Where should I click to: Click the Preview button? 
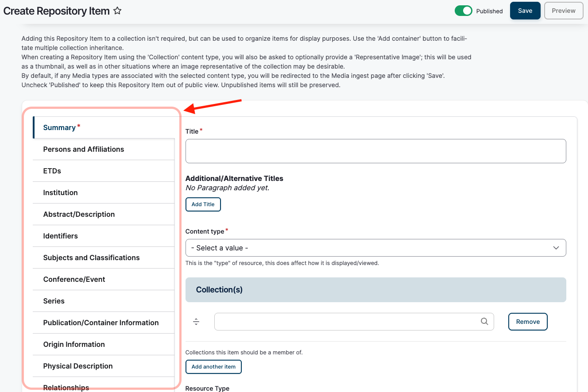coord(564,11)
